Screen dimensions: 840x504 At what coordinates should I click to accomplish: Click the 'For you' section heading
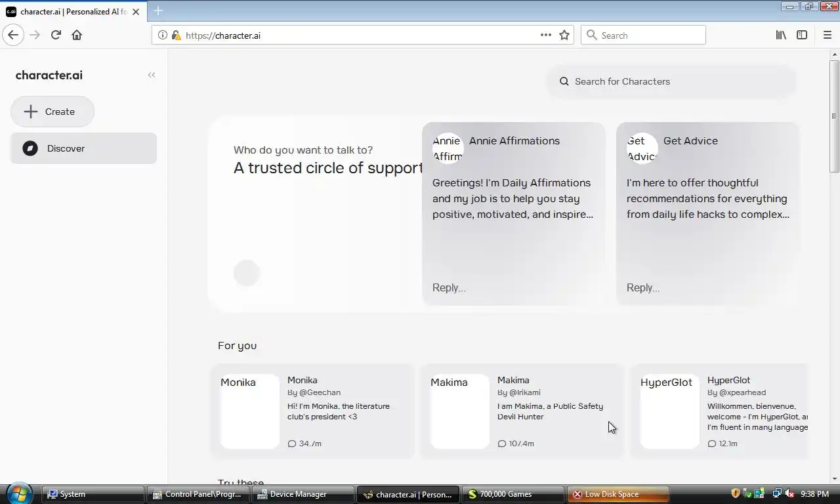[237, 345]
